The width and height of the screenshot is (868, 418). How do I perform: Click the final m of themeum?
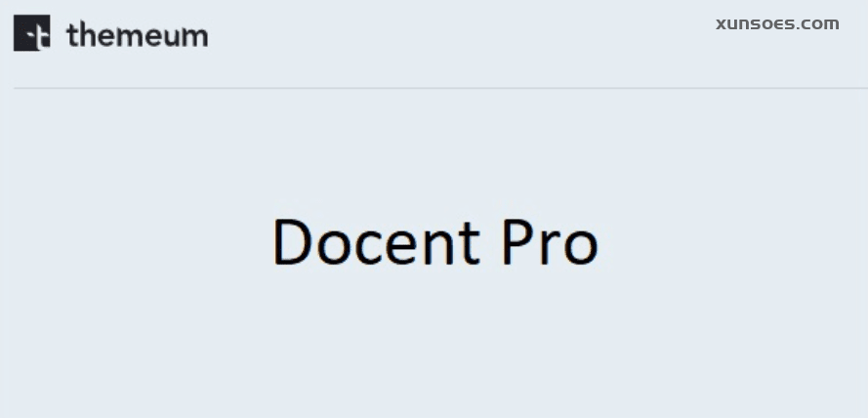coord(194,38)
